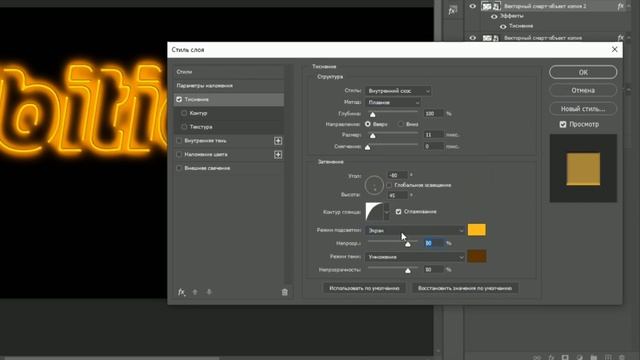The height and width of the screenshot is (360, 640).
Task: Add another Наложение цвета with plus icon
Action: [x=278, y=155]
